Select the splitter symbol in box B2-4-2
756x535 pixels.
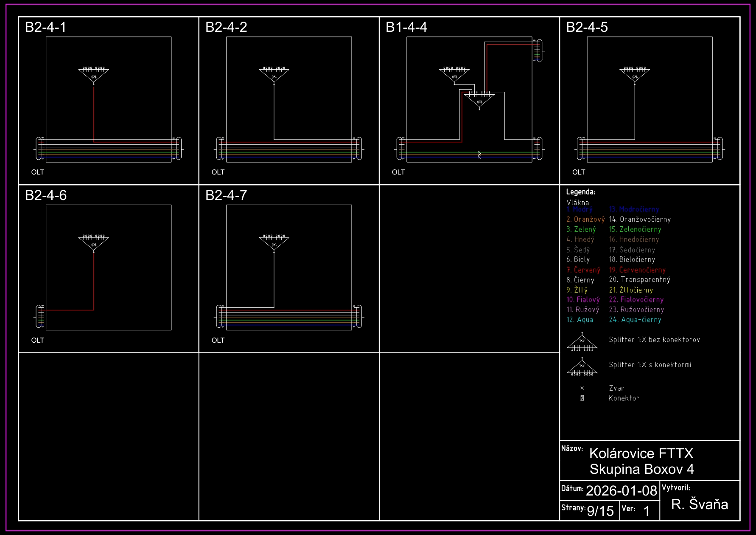pos(274,75)
